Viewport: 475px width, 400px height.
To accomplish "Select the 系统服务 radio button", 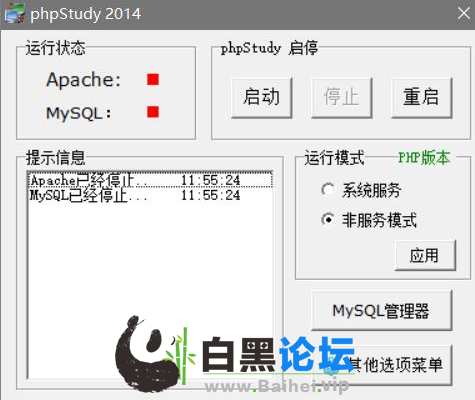I will pyautogui.click(x=328, y=190).
